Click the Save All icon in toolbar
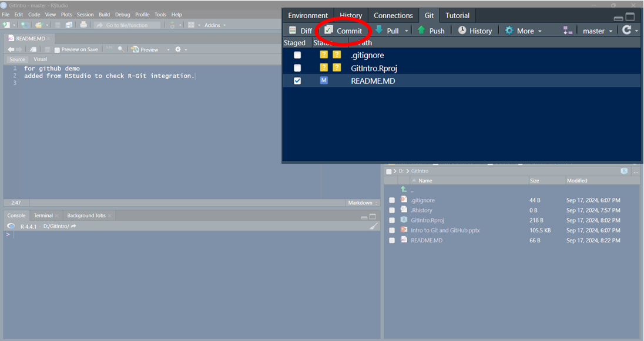644x341 pixels. [69, 25]
